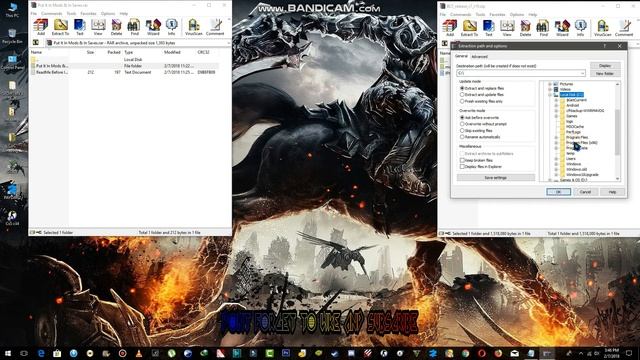Image resolution: width=640 pixels, height=360 pixels.
Task: Open Destination path dropdown arrow
Action: pyautogui.click(x=582, y=73)
